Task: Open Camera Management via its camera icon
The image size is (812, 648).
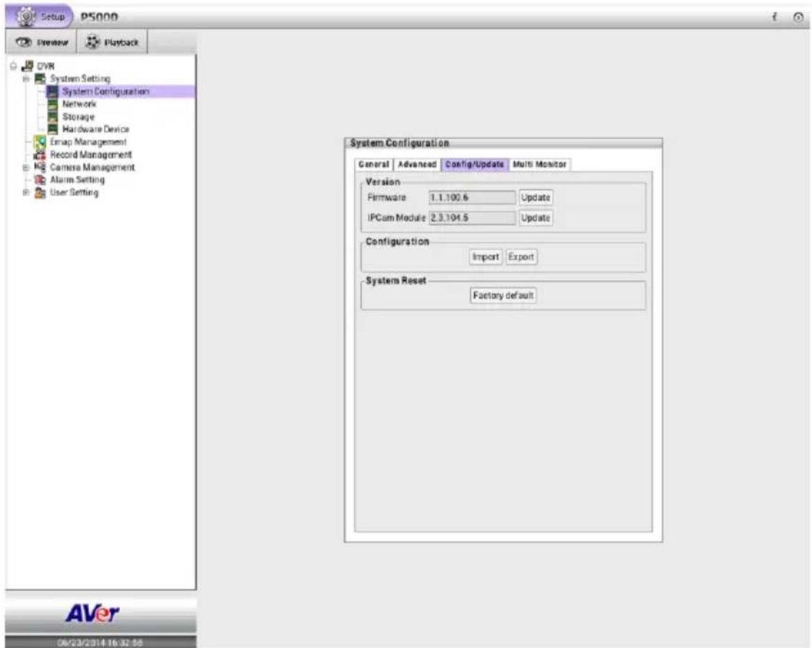Action: point(40,167)
